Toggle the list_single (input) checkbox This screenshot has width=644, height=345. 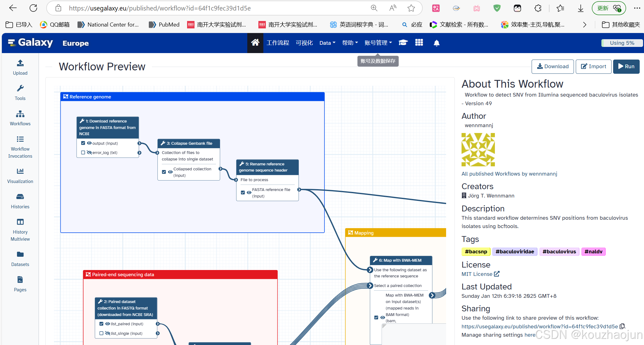(x=101, y=333)
